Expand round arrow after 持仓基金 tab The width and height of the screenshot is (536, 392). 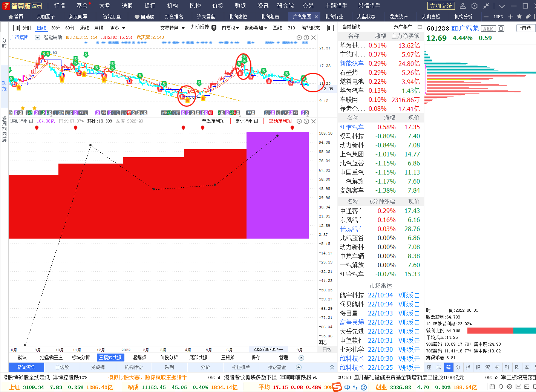pyautogui.click(x=299, y=367)
